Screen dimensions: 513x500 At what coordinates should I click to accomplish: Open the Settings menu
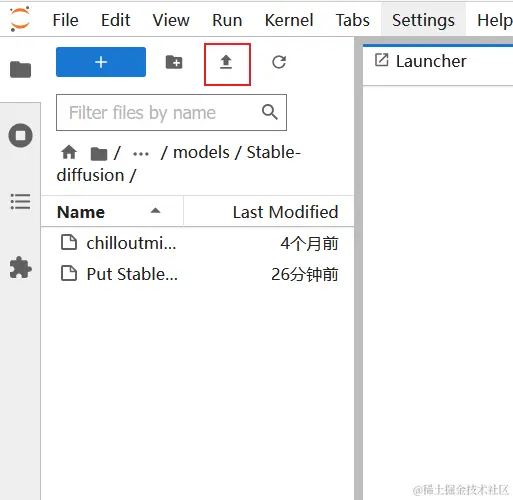click(423, 20)
